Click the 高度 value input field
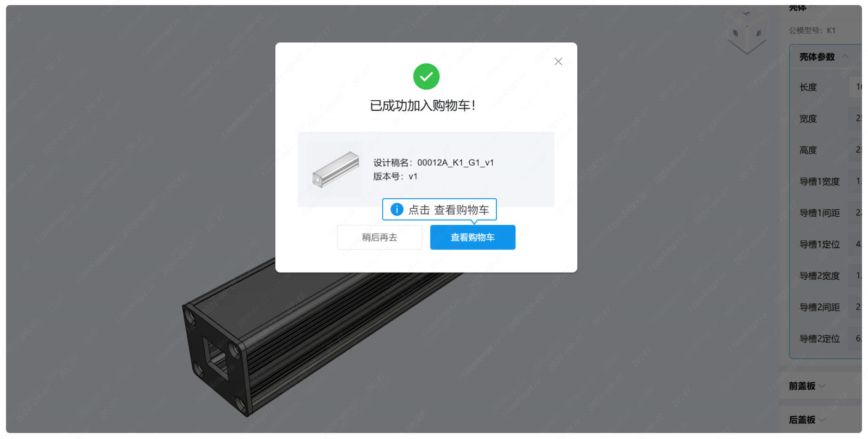Image resolution: width=868 pixels, height=439 pixels. (856, 150)
